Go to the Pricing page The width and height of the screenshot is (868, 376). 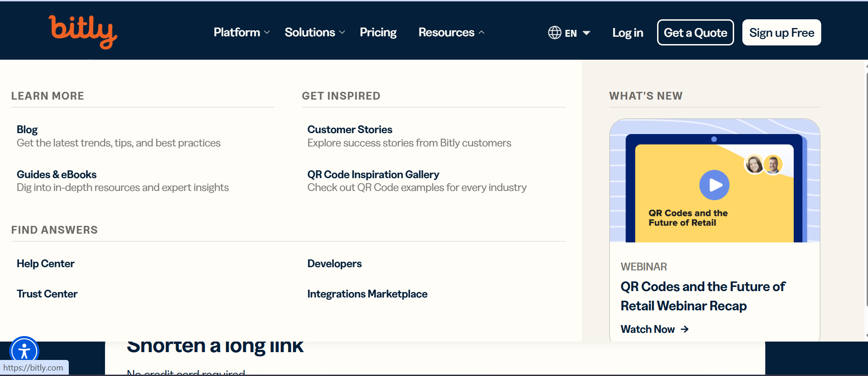pos(378,32)
